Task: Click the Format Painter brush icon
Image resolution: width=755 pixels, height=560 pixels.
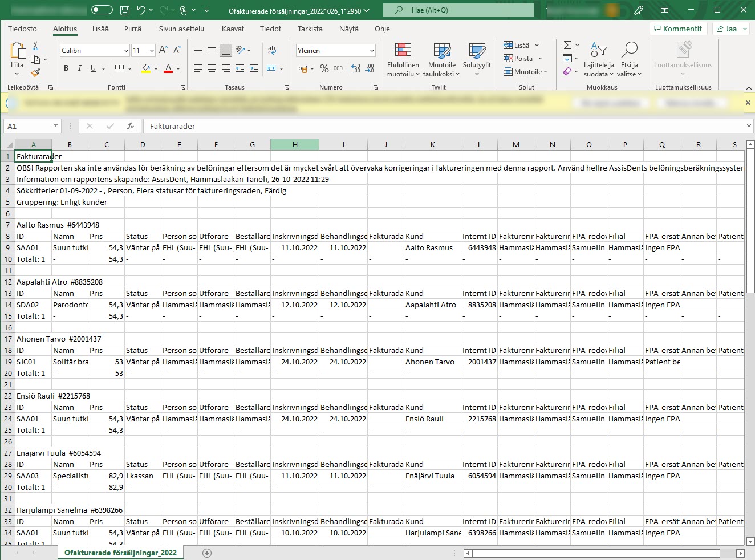Action: [x=35, y=72]
